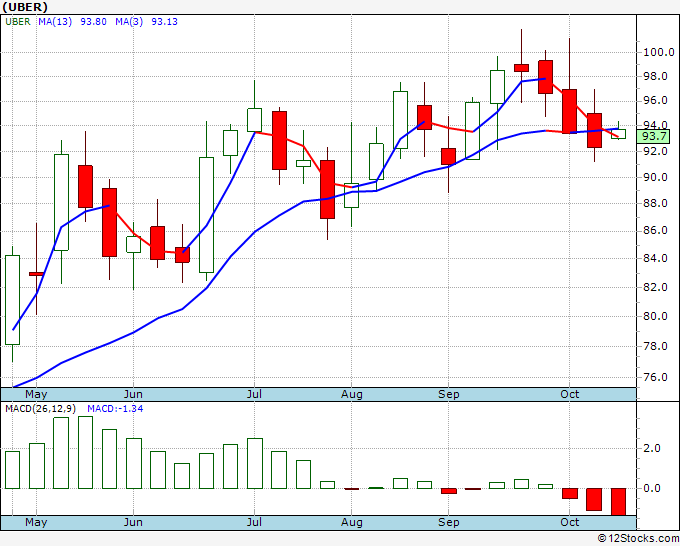Click Oct on the price chart month axis

569,394
